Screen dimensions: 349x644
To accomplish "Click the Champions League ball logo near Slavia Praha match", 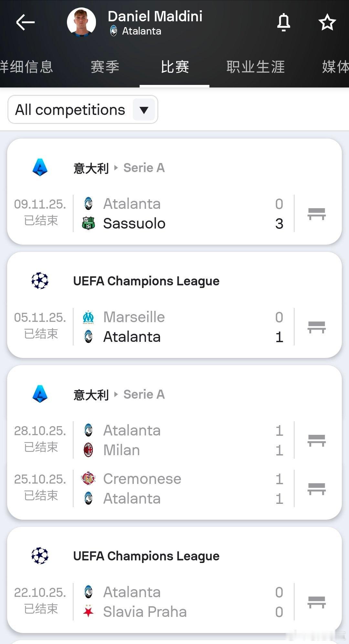I will pos(40,556).
